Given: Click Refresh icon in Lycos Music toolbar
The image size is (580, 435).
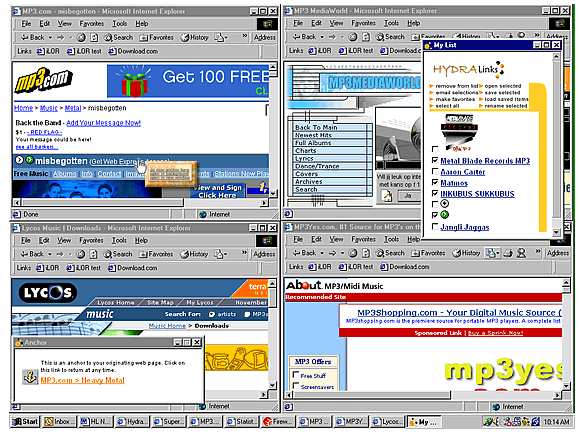Looking at the screenshot, I should pyautogui.click(x=94, y=254).
